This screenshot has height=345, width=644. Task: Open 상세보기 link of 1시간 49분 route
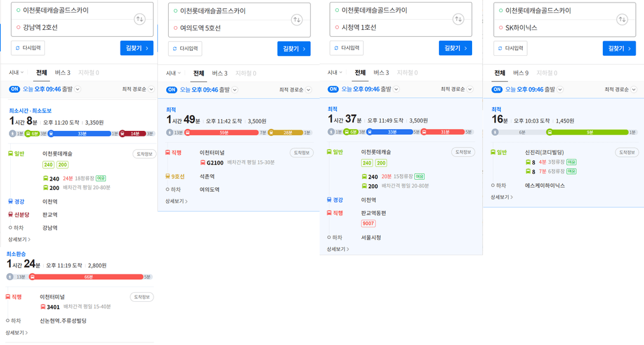coord(176,201)
